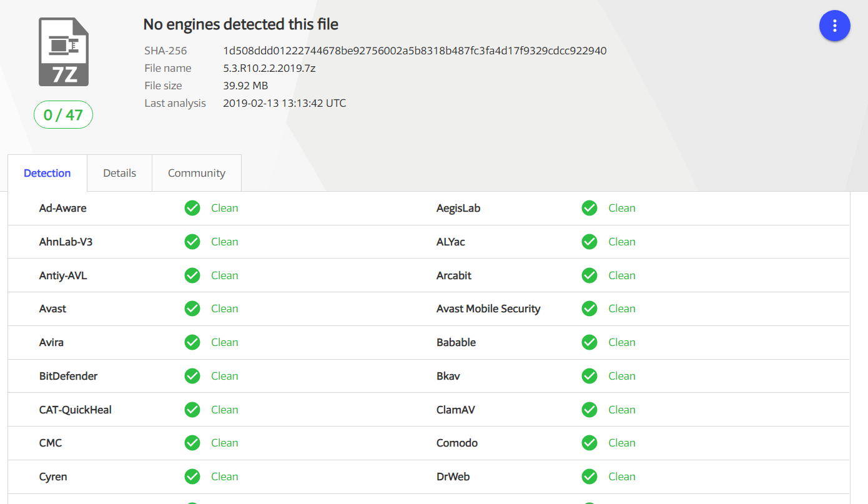This screenshot has height=504, width=868.
Task: Click the BitDefender green checkmark icon
Action: pyautogui.click(x=192, y=376)
